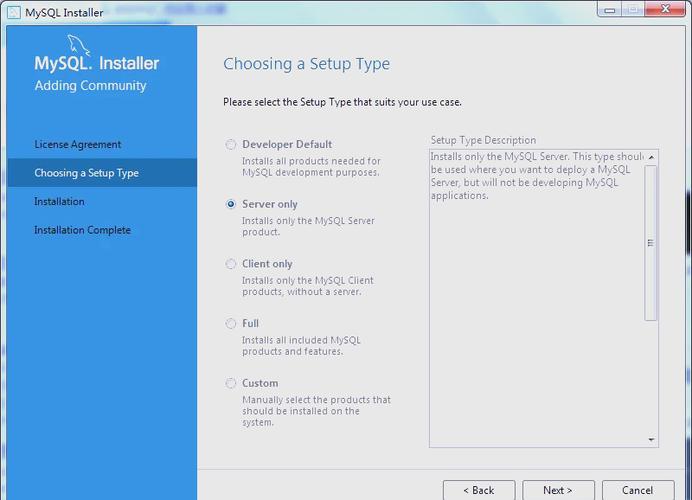Cancel the MySQL installation
Image resolution: width=692 pixels, height=500 pixels.
point(637,490)
